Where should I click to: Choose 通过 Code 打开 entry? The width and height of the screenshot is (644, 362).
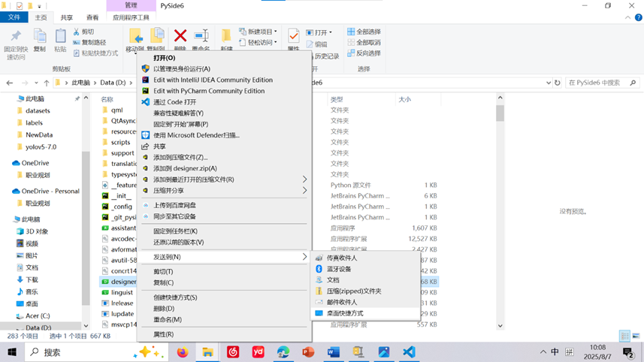[174, 102]
